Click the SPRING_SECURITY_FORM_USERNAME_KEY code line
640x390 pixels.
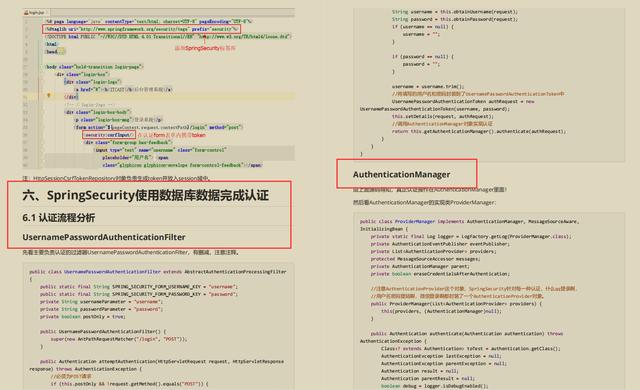138,286
